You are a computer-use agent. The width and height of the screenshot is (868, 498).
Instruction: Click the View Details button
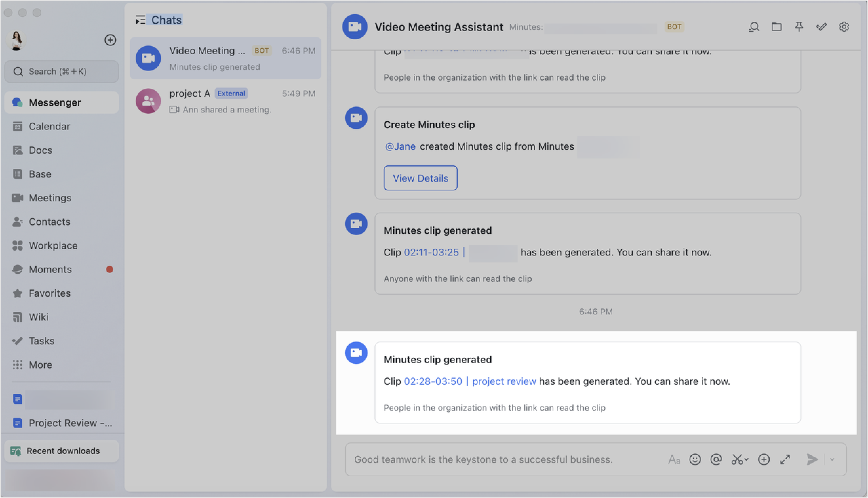pyautogui.click(x=420, y=178)
